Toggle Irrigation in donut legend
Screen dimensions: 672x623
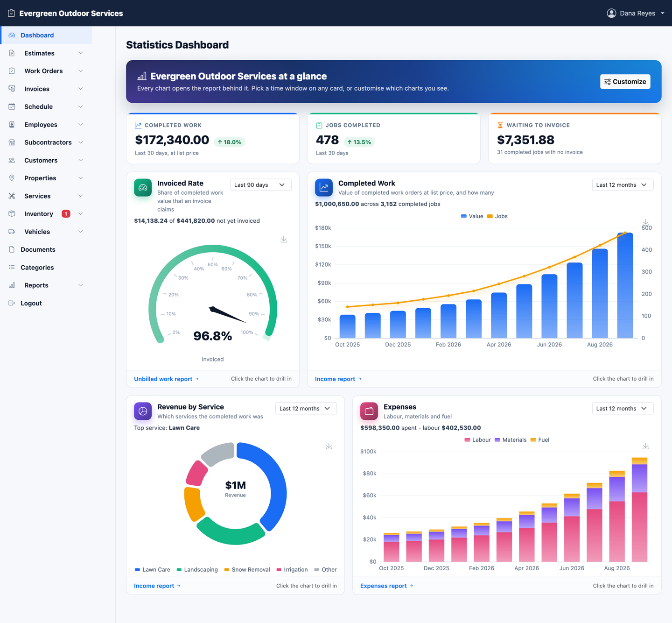click(292, 570)
